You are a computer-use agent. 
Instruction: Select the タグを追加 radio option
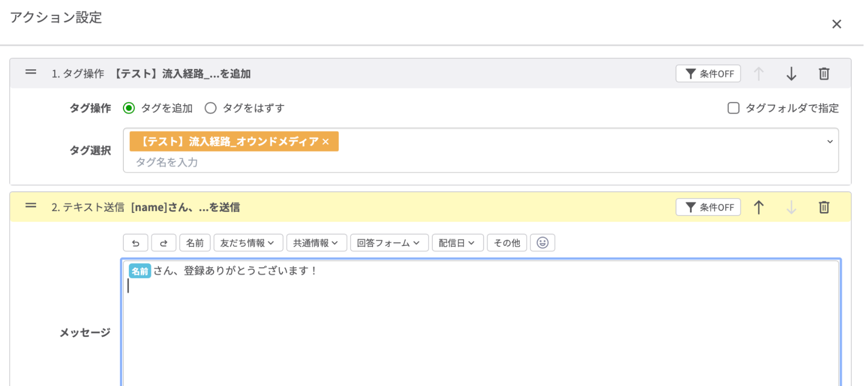129,108
